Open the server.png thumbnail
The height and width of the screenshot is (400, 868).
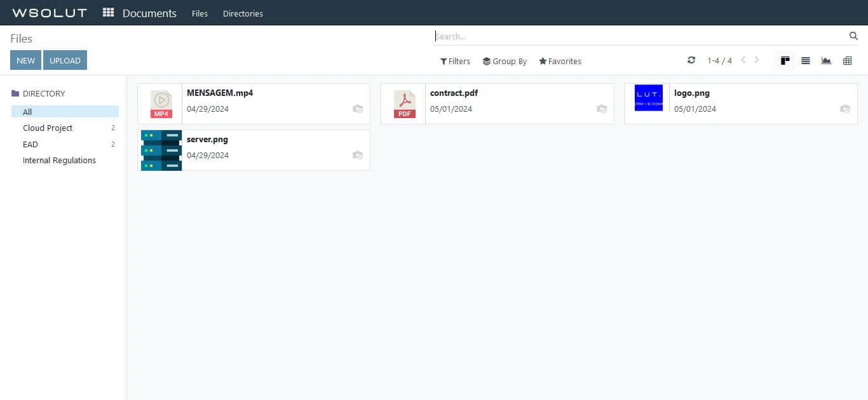[x=161, y=150]
